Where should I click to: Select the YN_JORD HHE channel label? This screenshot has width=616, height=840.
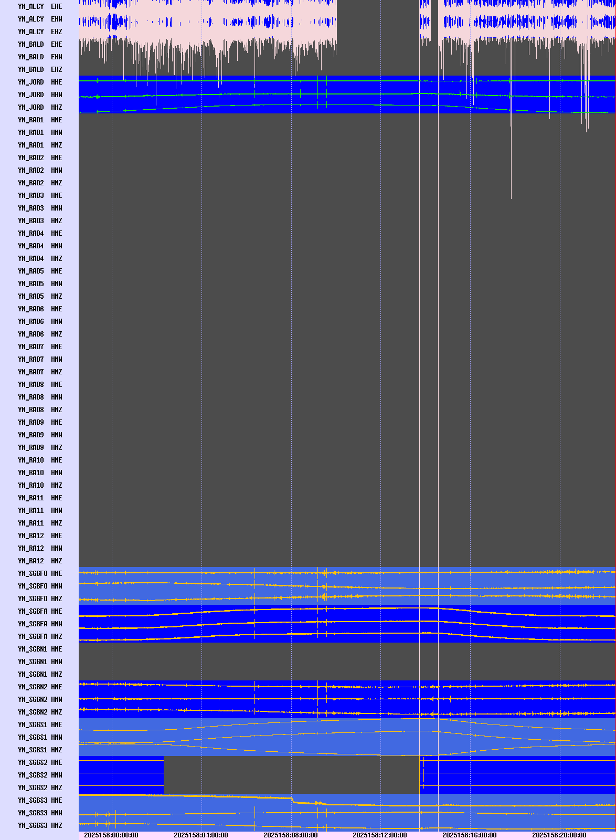coord(40,82)
